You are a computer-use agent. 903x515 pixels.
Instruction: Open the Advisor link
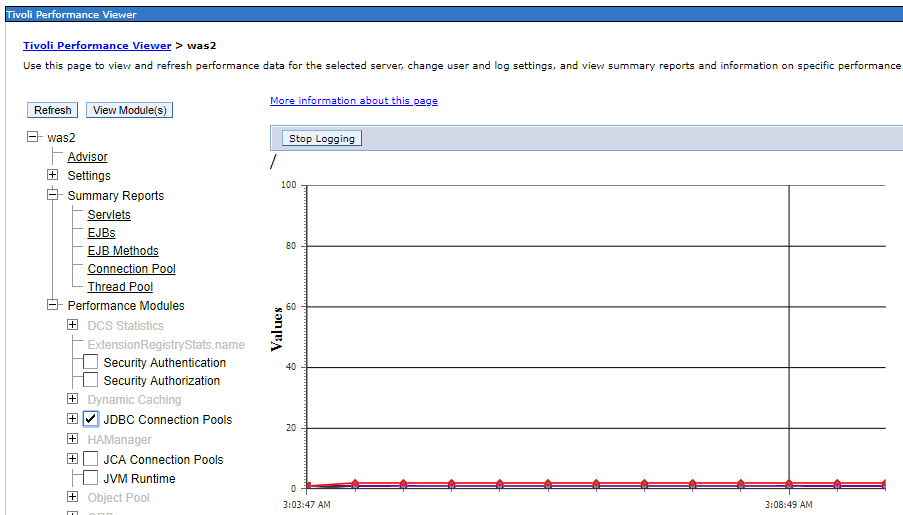pos(87,157)
